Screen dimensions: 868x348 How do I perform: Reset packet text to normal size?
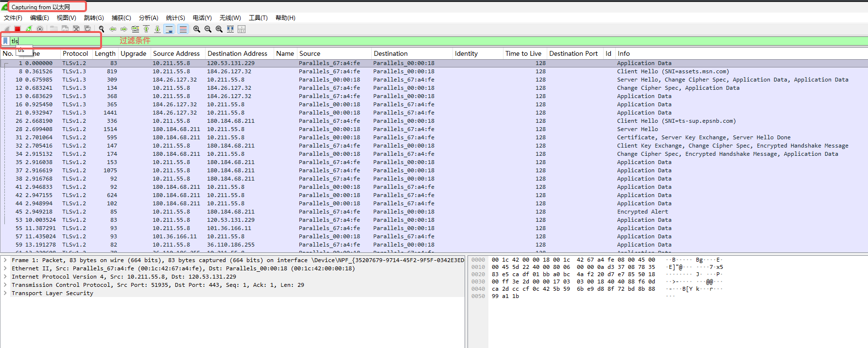[x=219, y=29]
